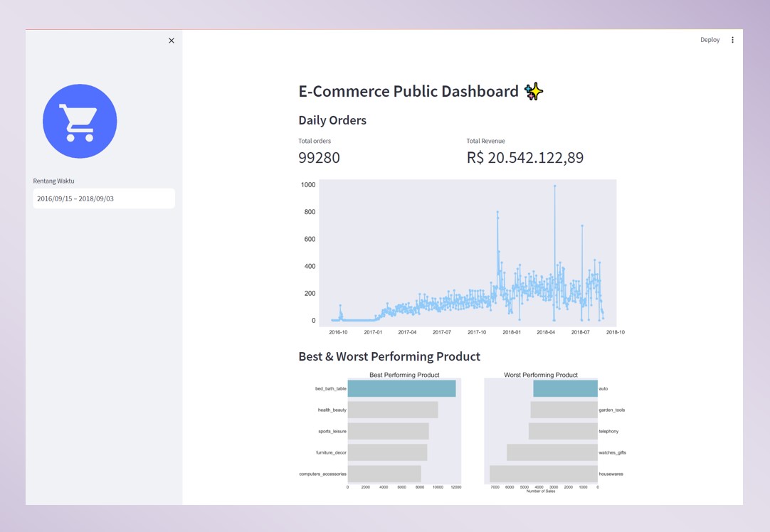Click the Total Revenue amount
Screen dimensions: 770x532
point(524,157)
